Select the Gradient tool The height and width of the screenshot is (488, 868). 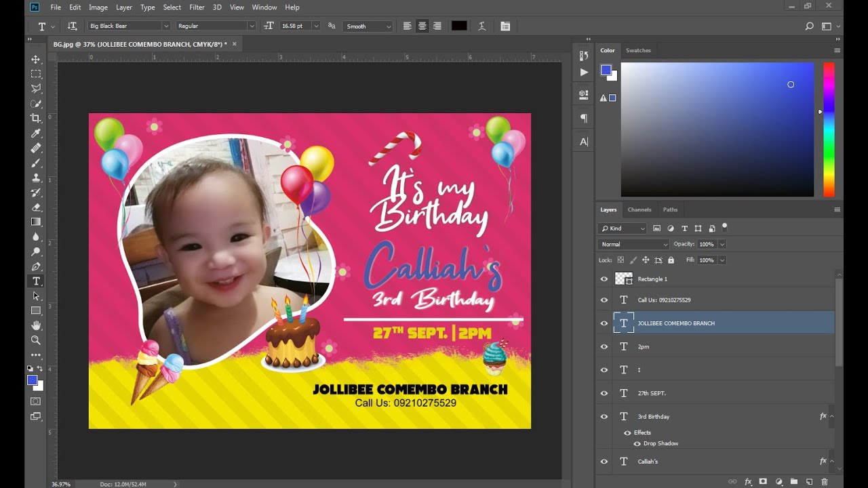click(x=36, y=222)
